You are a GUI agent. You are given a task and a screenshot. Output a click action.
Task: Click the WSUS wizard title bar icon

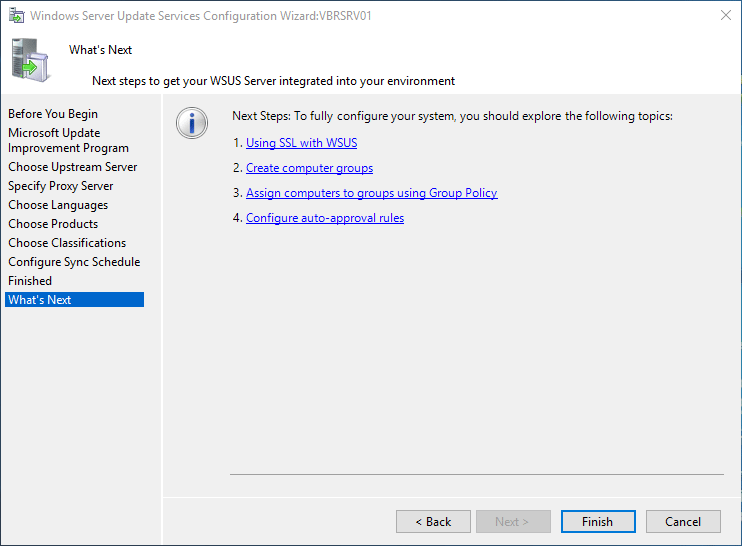(17, 16)
